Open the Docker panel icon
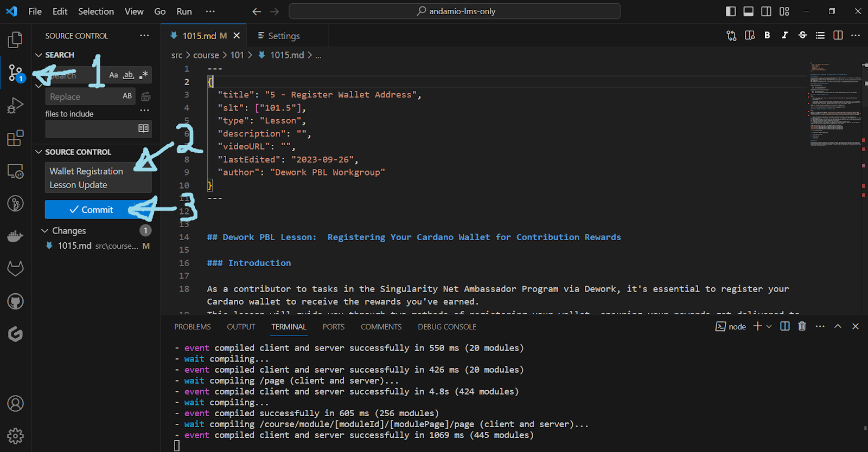This screenshot has width=868, height=452. click(x=15, y=236)
